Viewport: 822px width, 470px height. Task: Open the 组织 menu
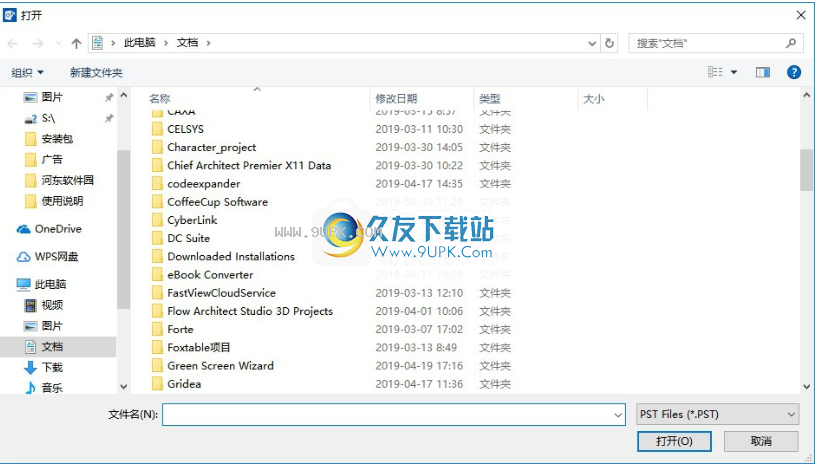(28, 73)
